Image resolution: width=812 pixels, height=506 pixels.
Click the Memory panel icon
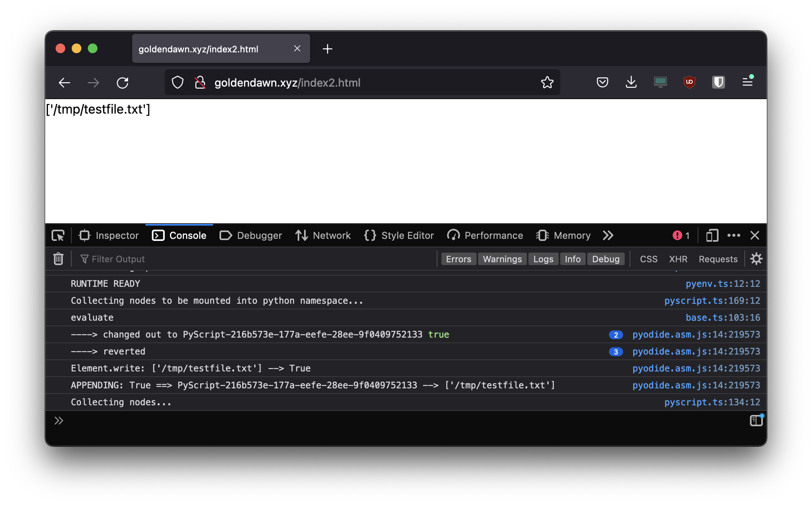click(543, 236)
